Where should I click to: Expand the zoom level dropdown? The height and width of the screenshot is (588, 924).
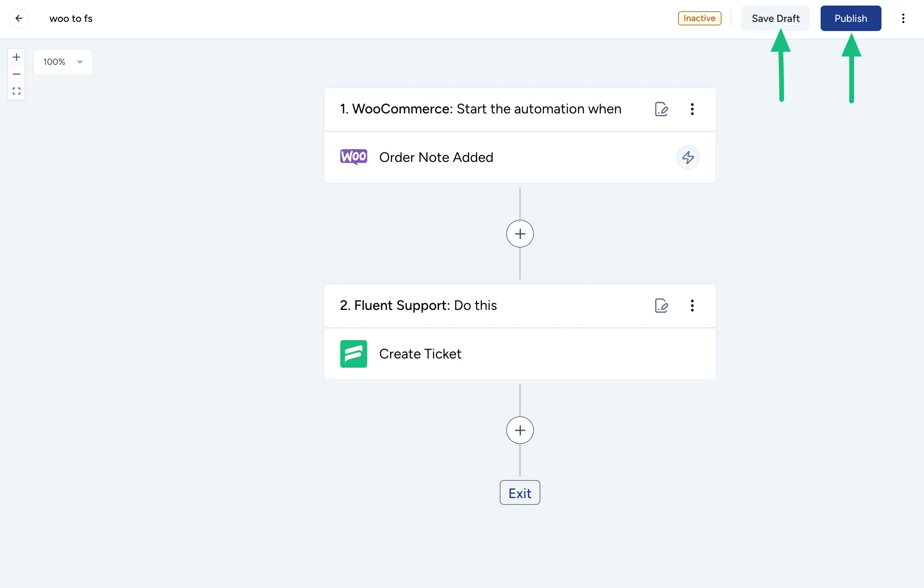(x=80, y=61)
